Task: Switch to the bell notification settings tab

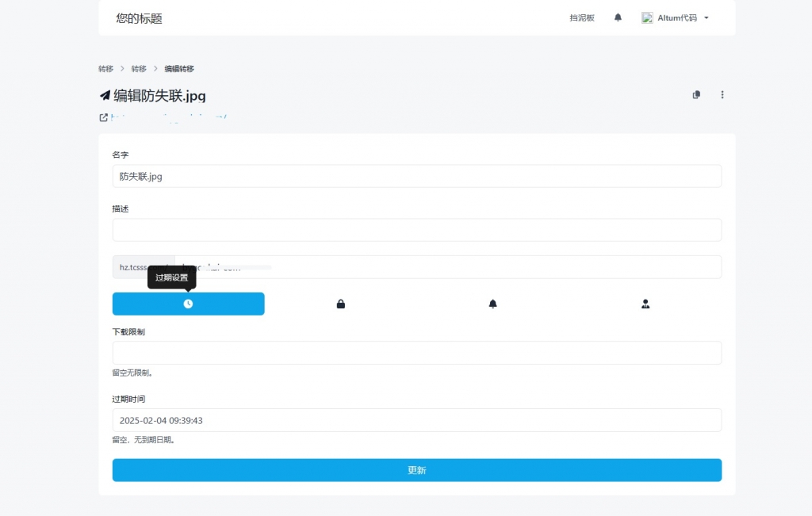Action: 493,304
